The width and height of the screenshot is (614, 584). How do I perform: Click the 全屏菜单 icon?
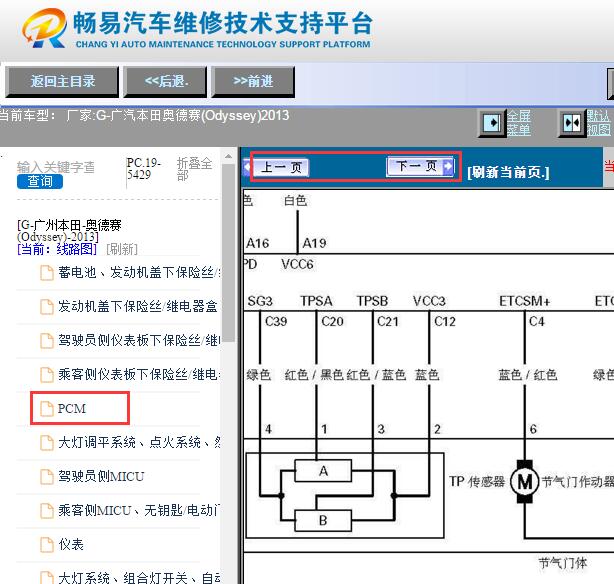(492, 123)
